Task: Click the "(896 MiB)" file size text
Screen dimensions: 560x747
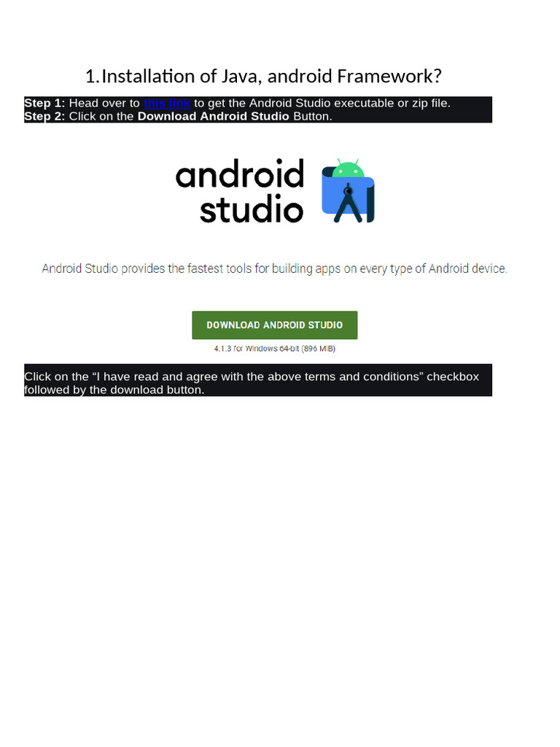Action: [318, 349]
